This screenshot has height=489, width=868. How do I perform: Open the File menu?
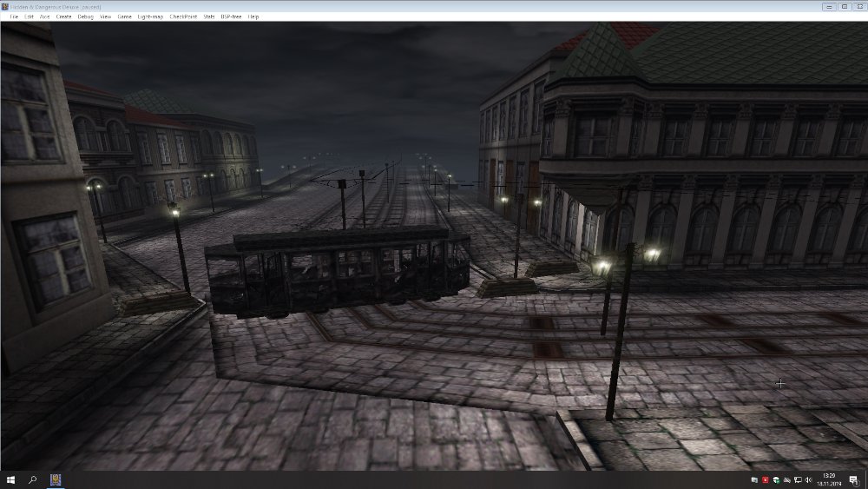click(14, 17)
